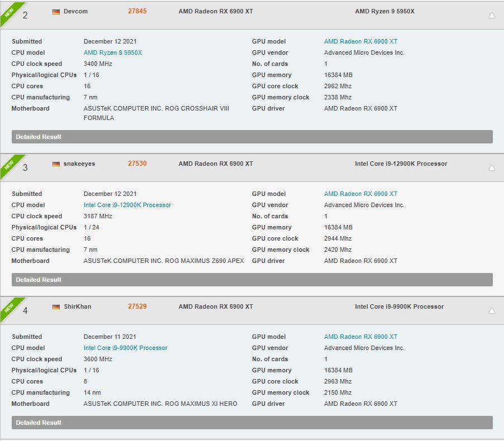
Task: Collapse the ShirKhan result row arrow
Action: click(x=492, y=310)
